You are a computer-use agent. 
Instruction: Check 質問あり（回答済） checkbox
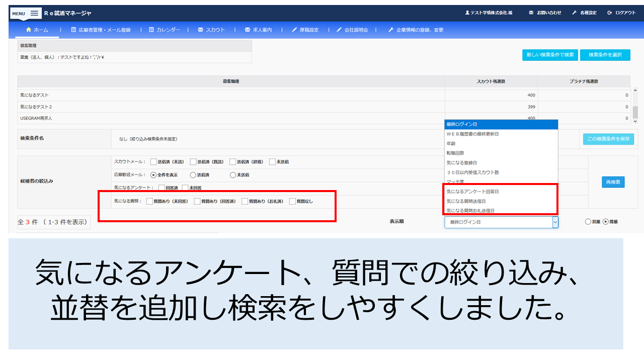pyautogui.click(x=197, y=202)
